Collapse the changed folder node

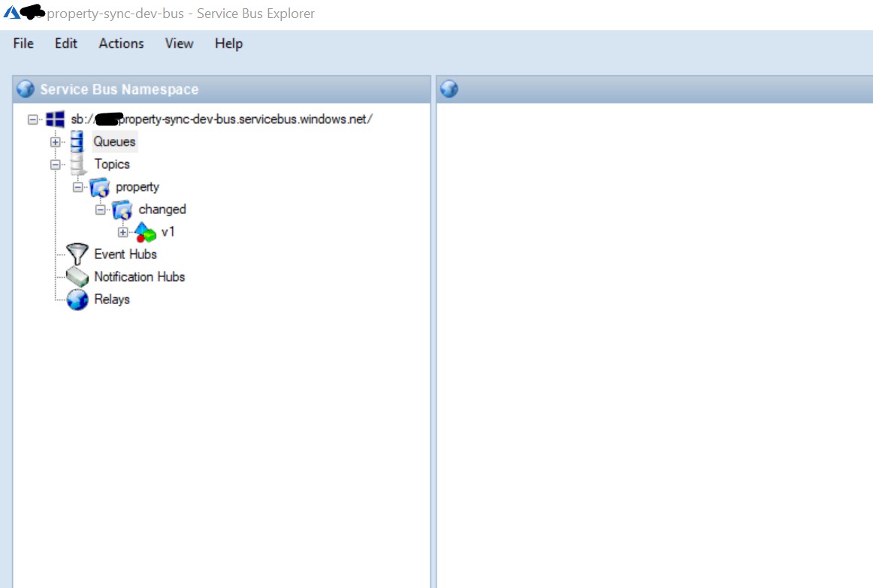pyautogui.click(x=100, y=210)
